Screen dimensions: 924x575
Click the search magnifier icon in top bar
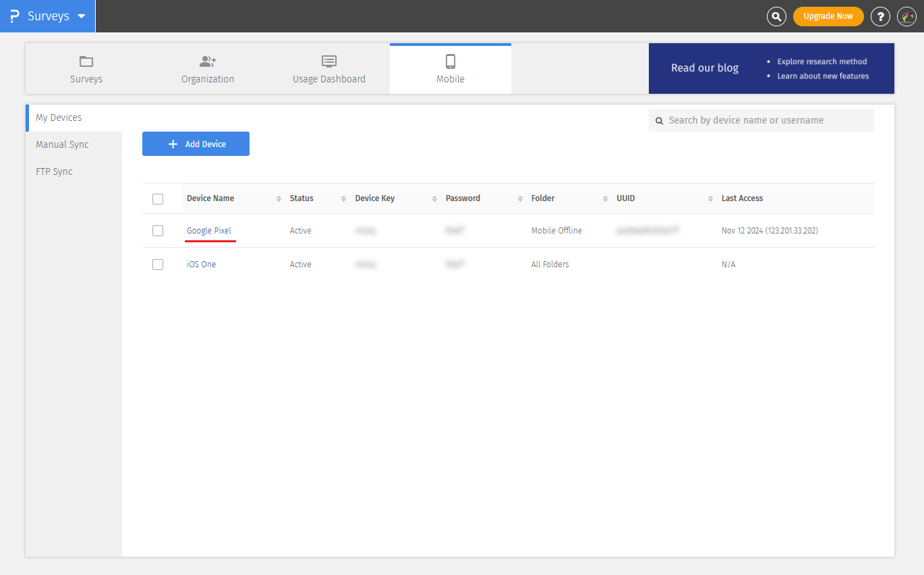click(x=776, y=16)
